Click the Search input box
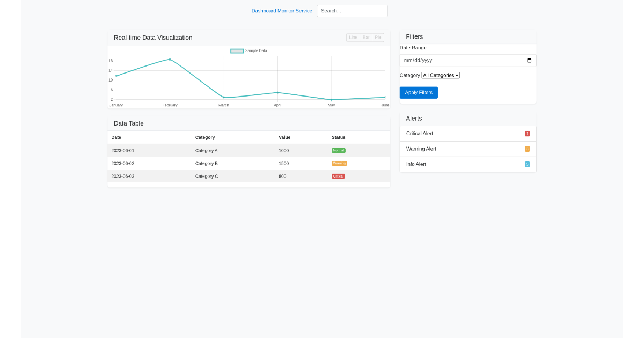Screen dimensions: 644x338 352,11
